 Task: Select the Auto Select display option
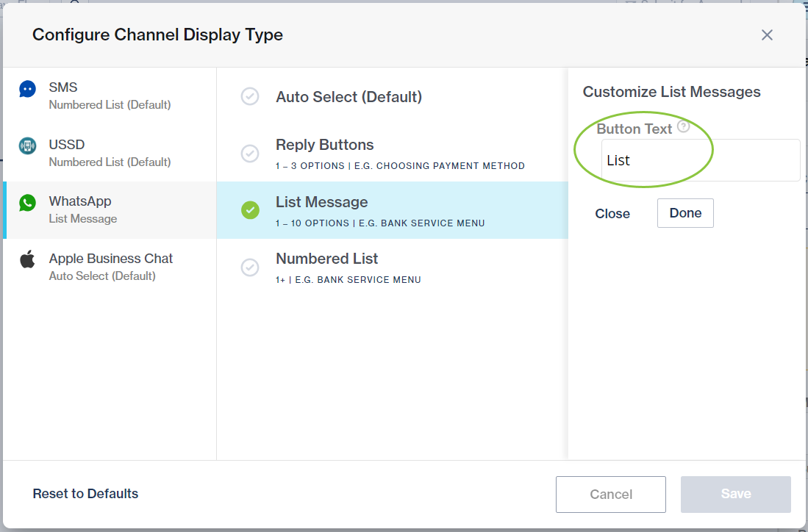click(348, 96)
